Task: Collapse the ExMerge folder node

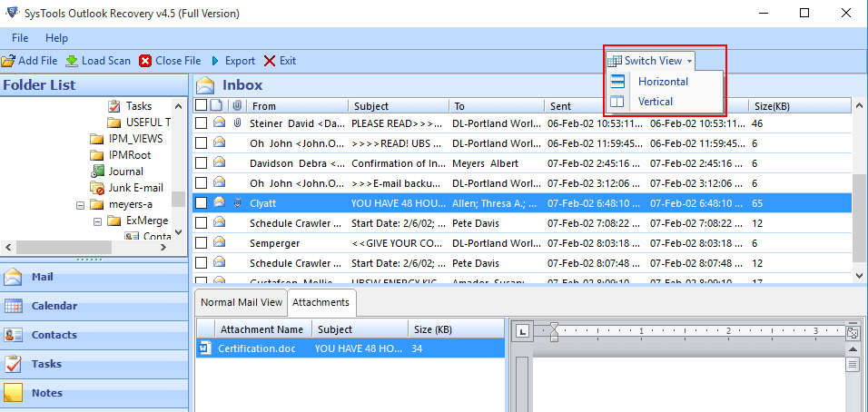Action: 96,221
